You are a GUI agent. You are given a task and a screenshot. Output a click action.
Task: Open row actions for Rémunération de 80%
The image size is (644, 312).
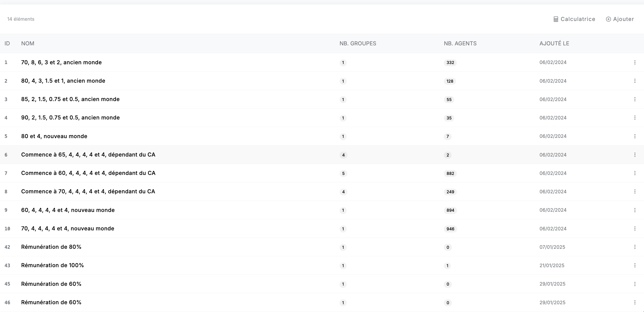[635, 247]
